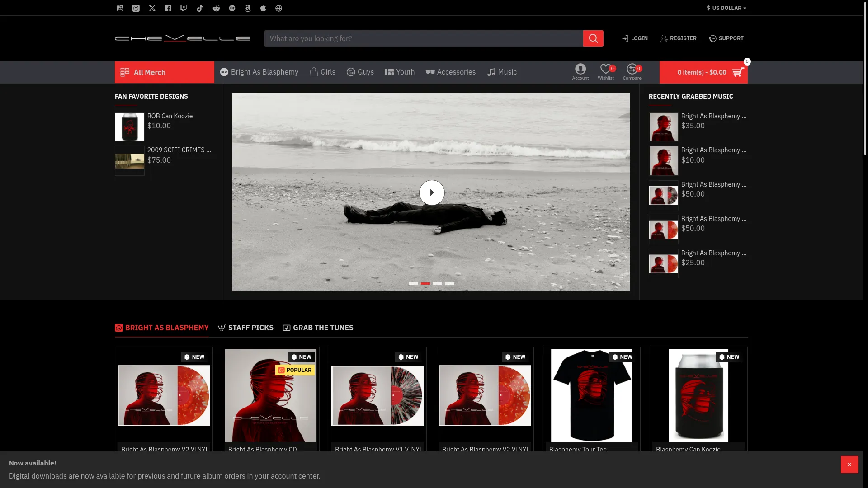Viewport: 868px width, 488px height.
Task: Go to the fourth slideshow indicator
Action: pyautogui.click(x=450, y=283)
